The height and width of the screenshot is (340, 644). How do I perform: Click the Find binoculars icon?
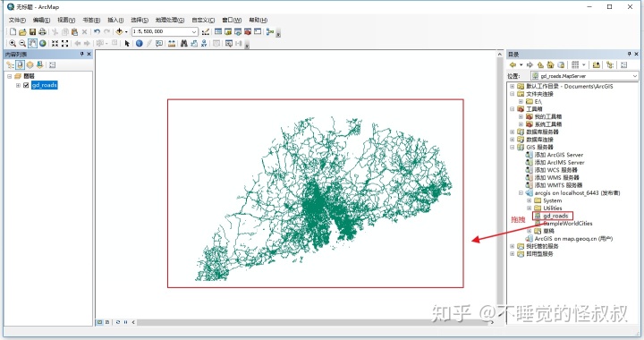[184, 43]
